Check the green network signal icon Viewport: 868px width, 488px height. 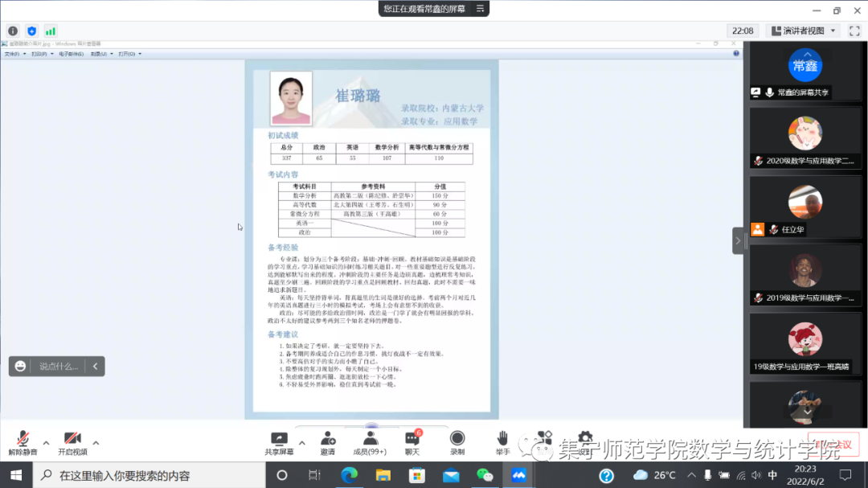click(x=51, y=31)
